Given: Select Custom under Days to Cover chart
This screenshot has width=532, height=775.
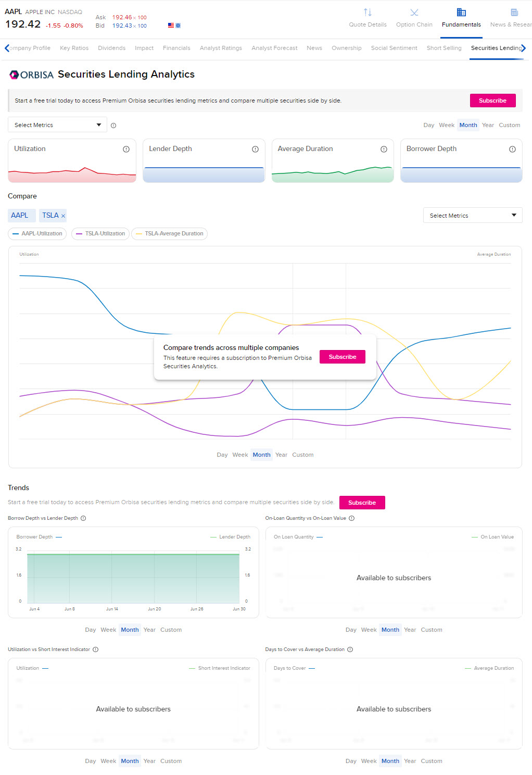Looking at the screenshot, I should (432, 761).
